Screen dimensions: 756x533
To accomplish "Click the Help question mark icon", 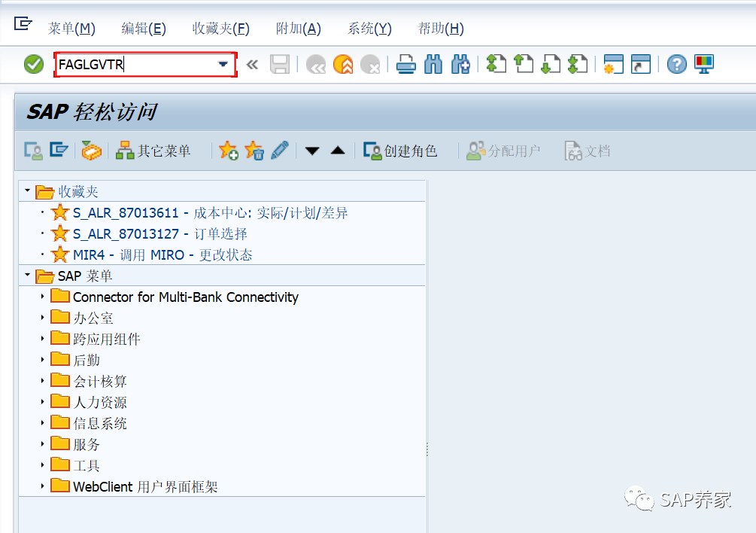I will coord(677,64).
